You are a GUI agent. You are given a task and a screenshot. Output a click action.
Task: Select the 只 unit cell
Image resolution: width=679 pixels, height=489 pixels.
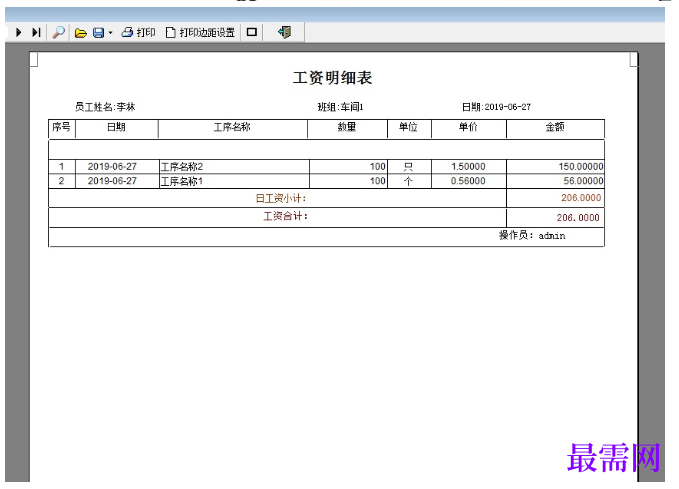[409, 167]
